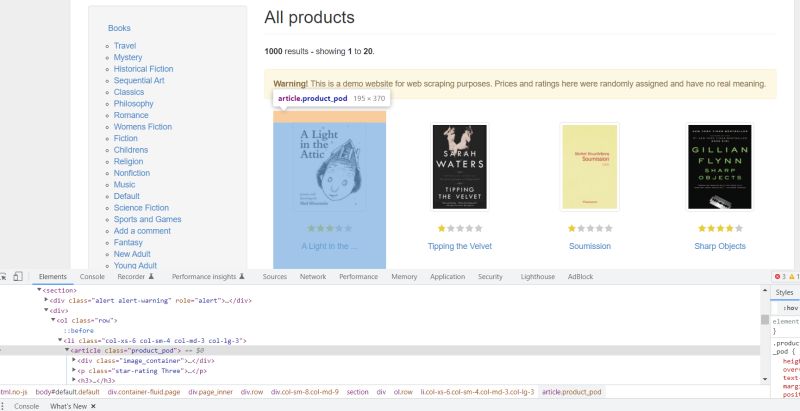Open the Sequential Art category link
Screen dimensions: 800x411
[x=139, y=81]
